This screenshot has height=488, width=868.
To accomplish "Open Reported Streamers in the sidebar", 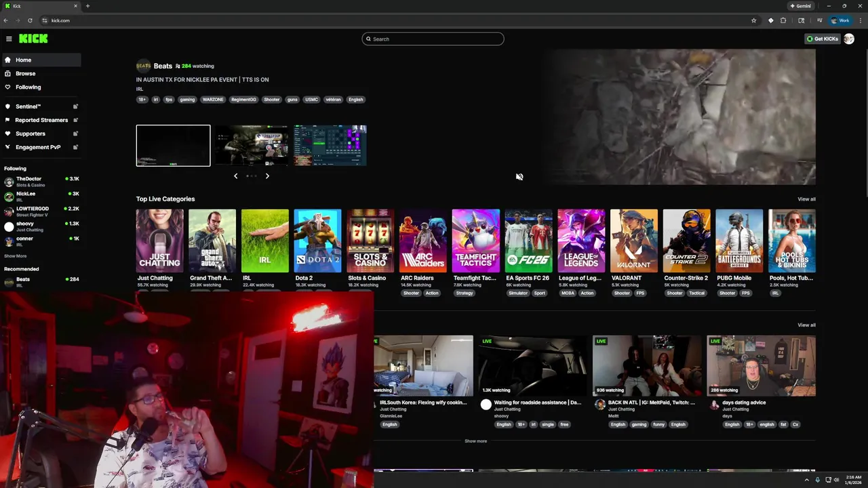I will pos(41,120).
